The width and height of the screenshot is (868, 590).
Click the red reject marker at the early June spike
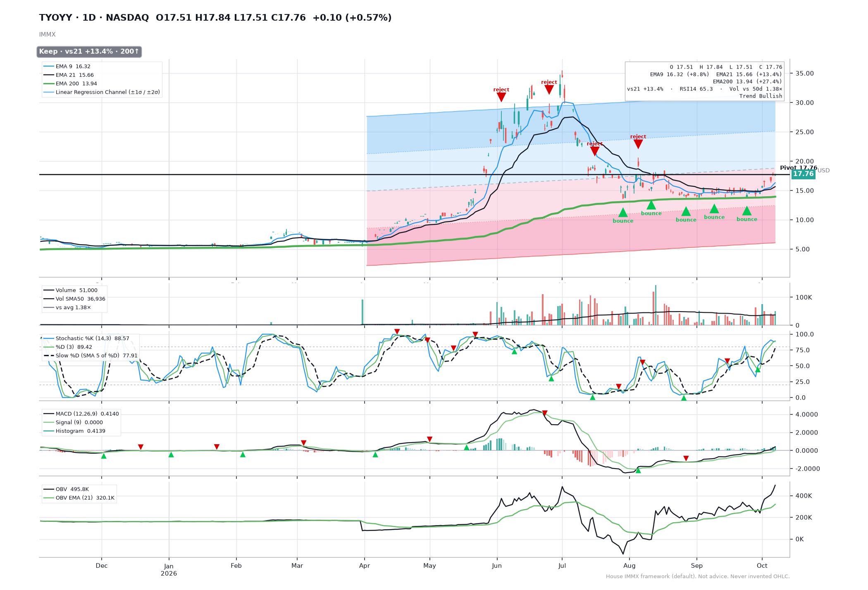point(501,97)
